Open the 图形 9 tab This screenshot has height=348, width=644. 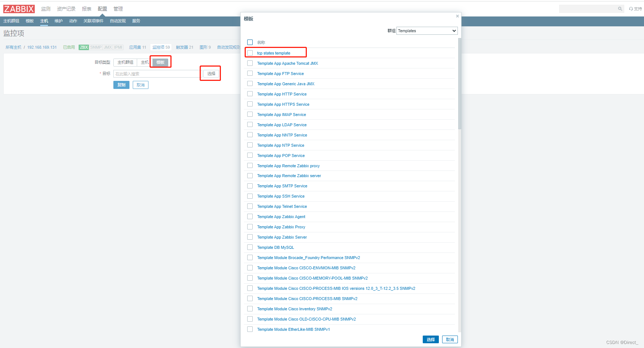[205, 47]
